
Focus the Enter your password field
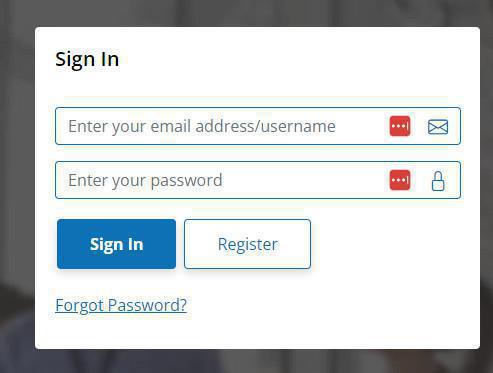coord(258,180)
